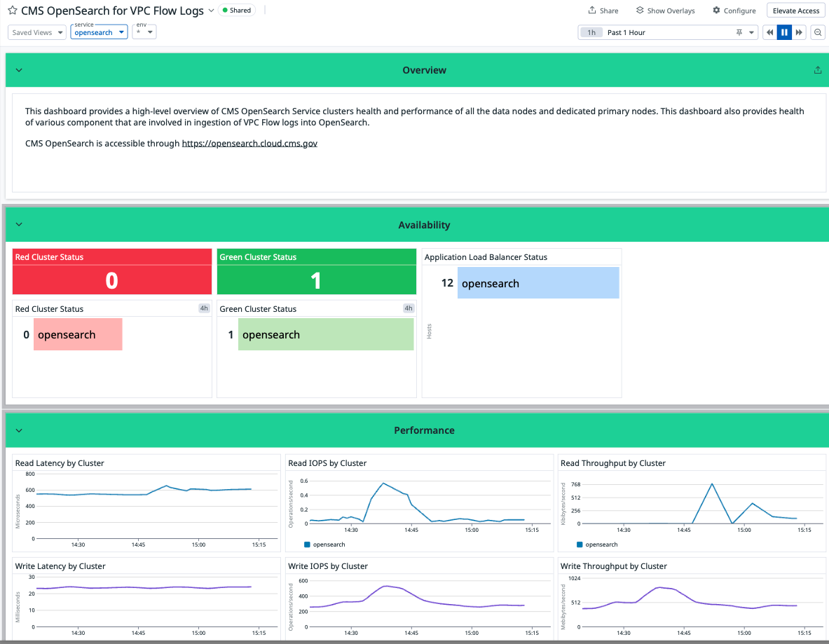Click the Availability section header title

click(424, 225)
